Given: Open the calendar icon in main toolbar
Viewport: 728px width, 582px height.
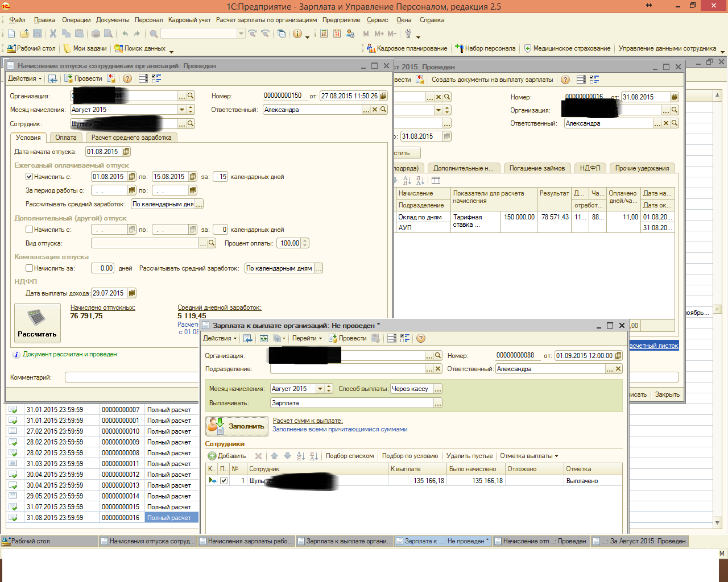Looking at the screenshot, I should [x=337, y=34].
